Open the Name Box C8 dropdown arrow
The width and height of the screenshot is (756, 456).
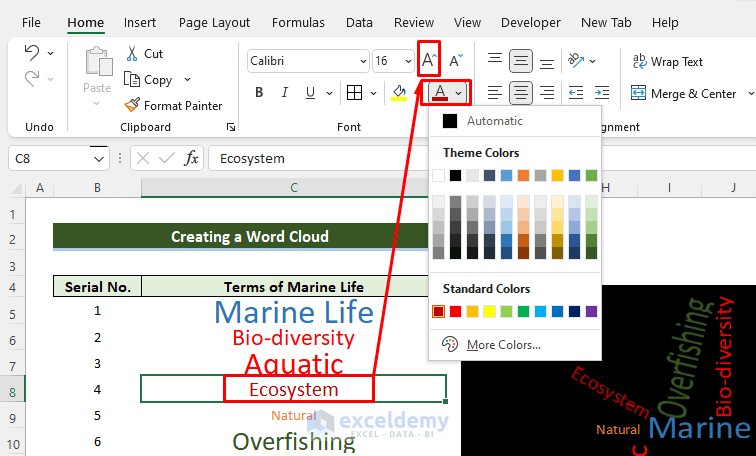coord(98,159)
